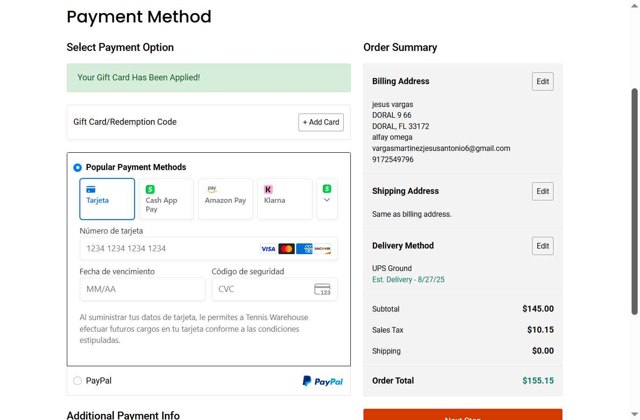The image size is (640, 420).
Task: Click the CVC card hint icon
Action: click(x=322, y=289)
